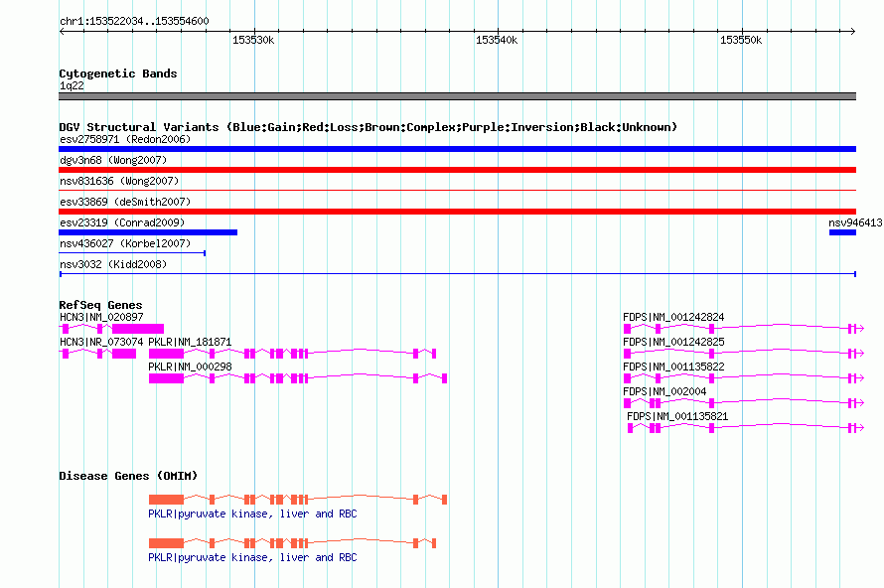Click the chr1:153522034..153554600 coordinate label

tap(134, 21)
